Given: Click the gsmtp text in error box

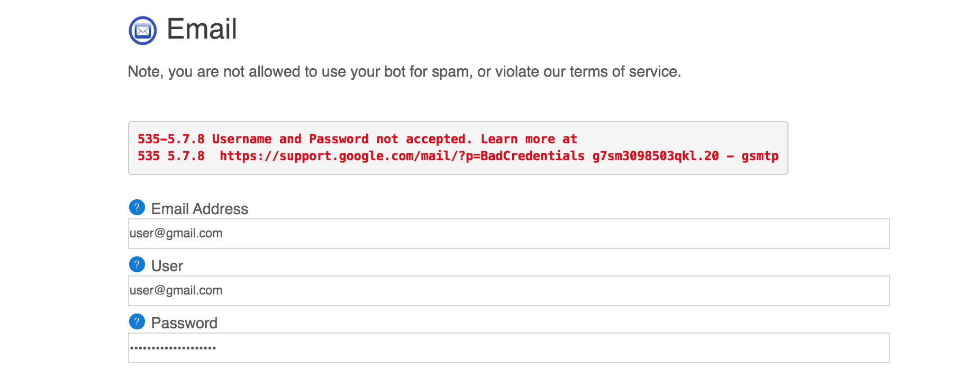Looking at the screenshot, I should [760, 156].
